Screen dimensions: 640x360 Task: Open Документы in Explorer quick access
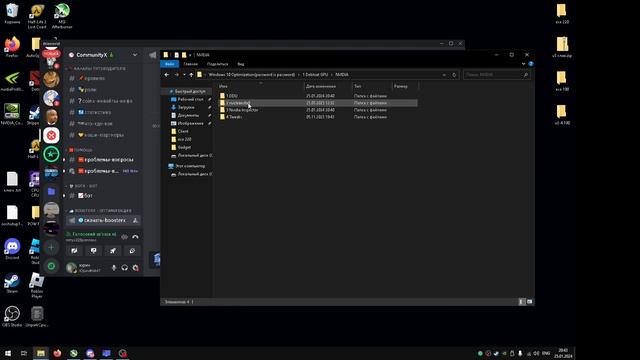pos(188,115)
